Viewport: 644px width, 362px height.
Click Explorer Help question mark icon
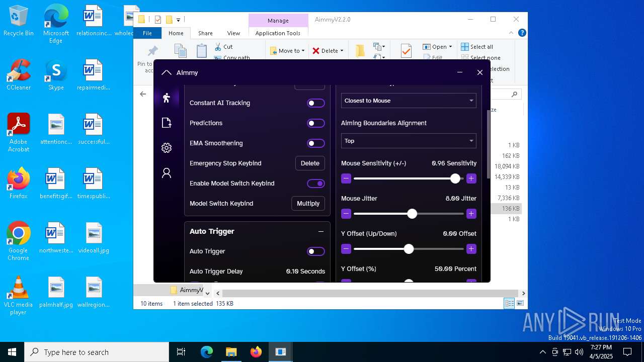(x=522, y=33)
